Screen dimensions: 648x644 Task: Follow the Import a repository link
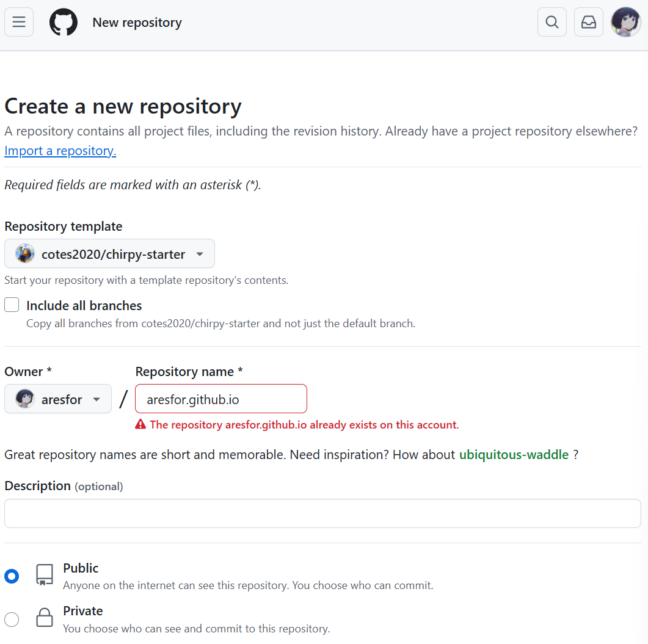pyautogui.click(x=60, y=151)
